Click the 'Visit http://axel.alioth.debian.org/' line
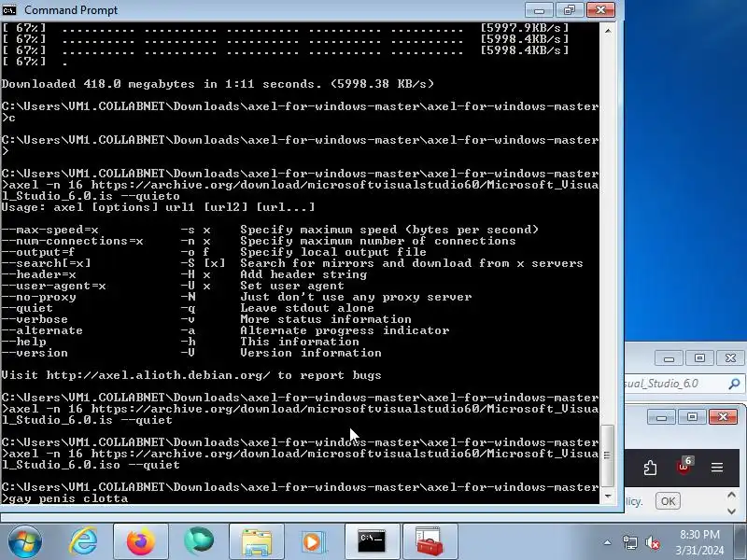This screenshot has height=560, width=747. 191,375
